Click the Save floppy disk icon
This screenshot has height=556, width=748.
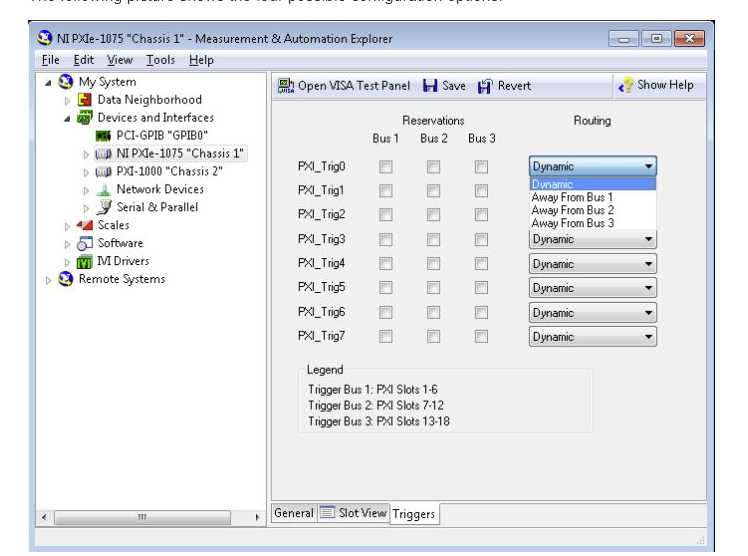coord(430,86)
